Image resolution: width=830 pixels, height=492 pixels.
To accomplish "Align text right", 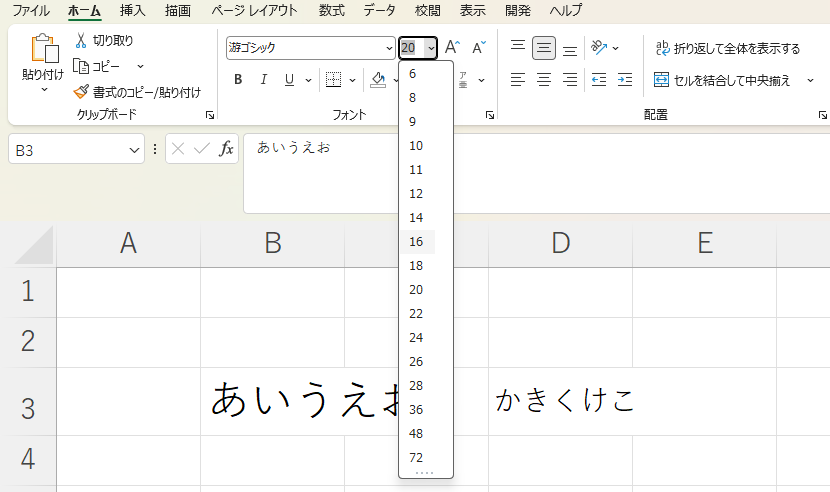I will point(570,80).
